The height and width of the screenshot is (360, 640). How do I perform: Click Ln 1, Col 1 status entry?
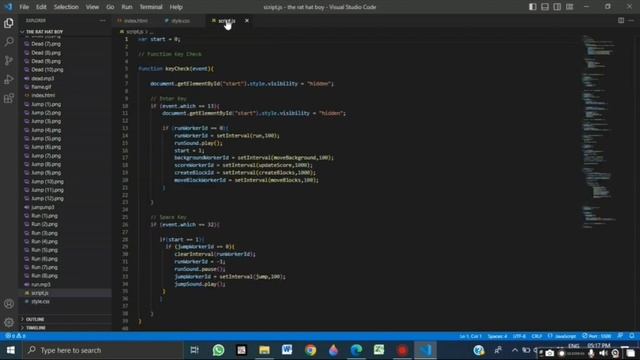(470, 336)
